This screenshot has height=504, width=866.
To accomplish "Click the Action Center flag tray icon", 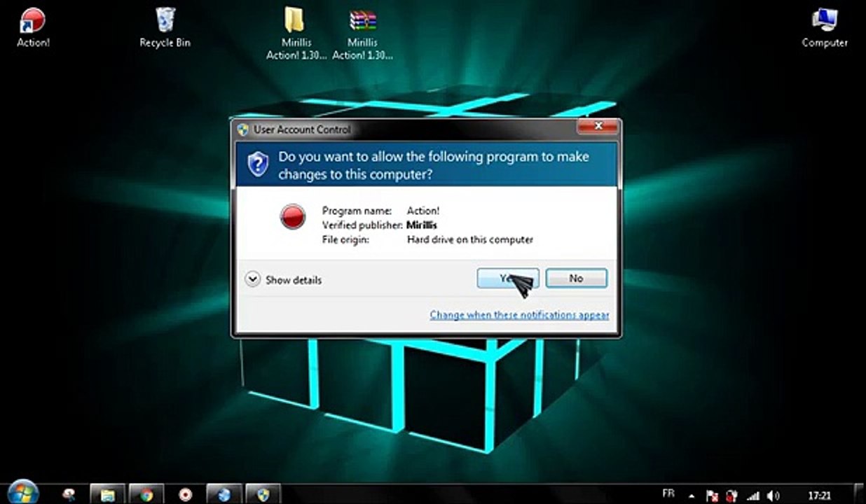I will 710,496.
